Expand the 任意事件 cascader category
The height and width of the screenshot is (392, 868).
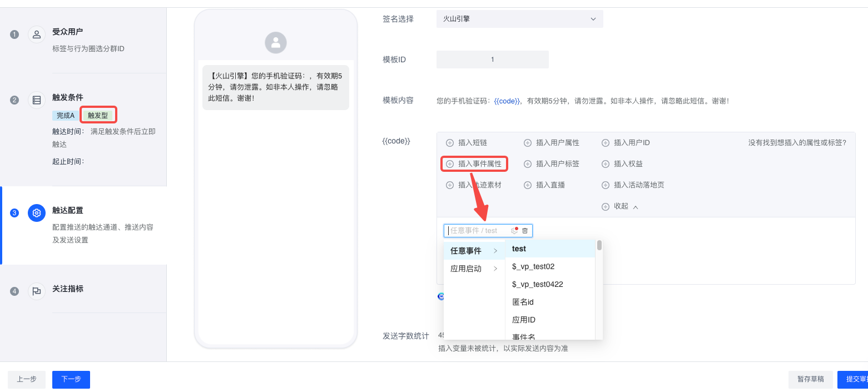coord(473,251)
